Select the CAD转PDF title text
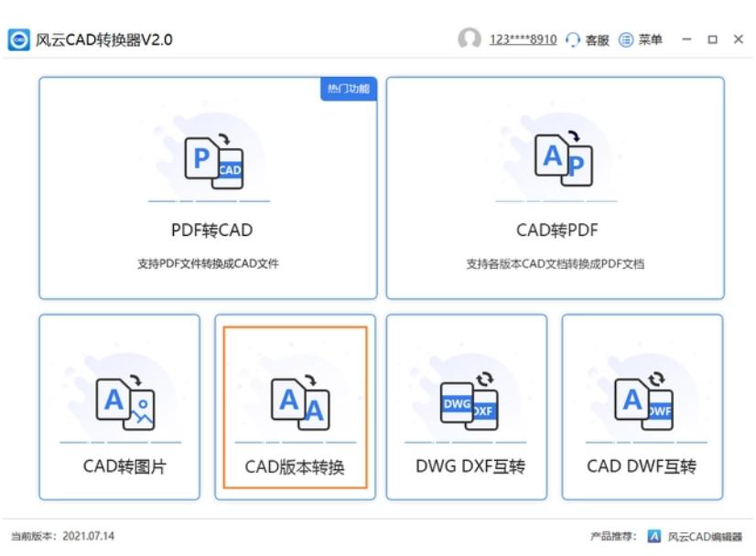This screenshot has width=756, height=556. 556,230
